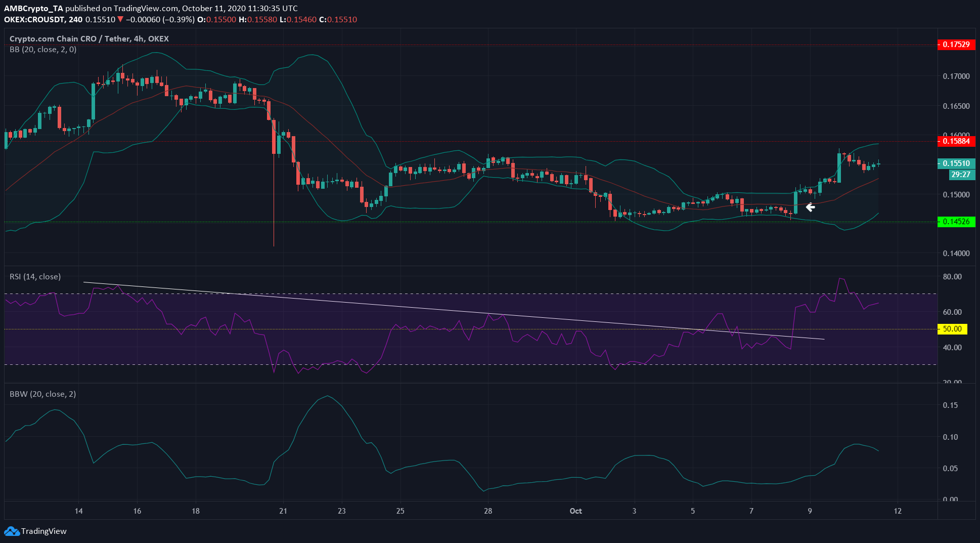Click the 0.10 BBW axis label
The image size is (980, 543).
click(x=950, y=437)
